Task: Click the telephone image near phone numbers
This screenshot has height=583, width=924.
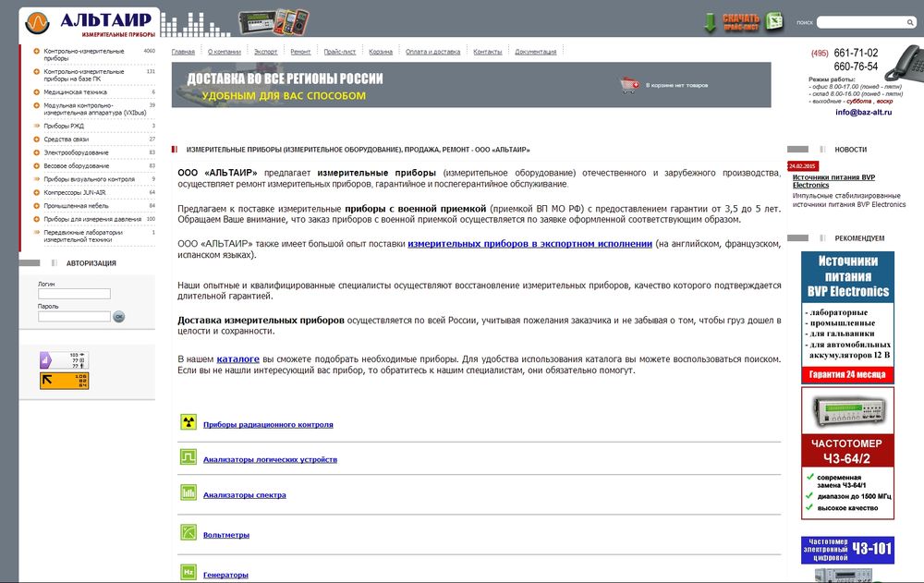Action: coord(904,63)
